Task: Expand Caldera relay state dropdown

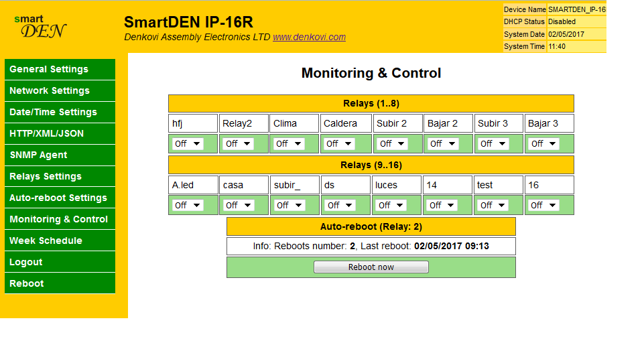Action: 339,144
